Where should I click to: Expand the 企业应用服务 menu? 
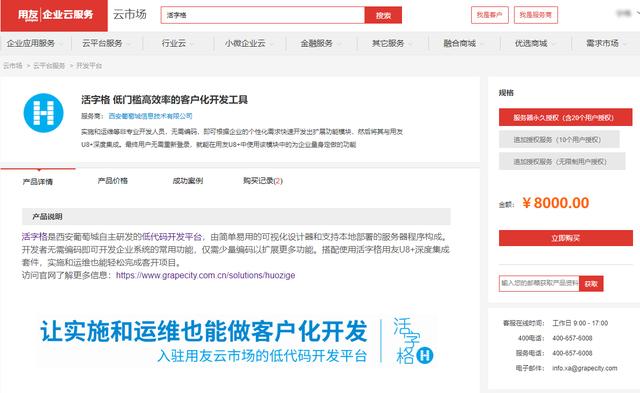[35, 43]
